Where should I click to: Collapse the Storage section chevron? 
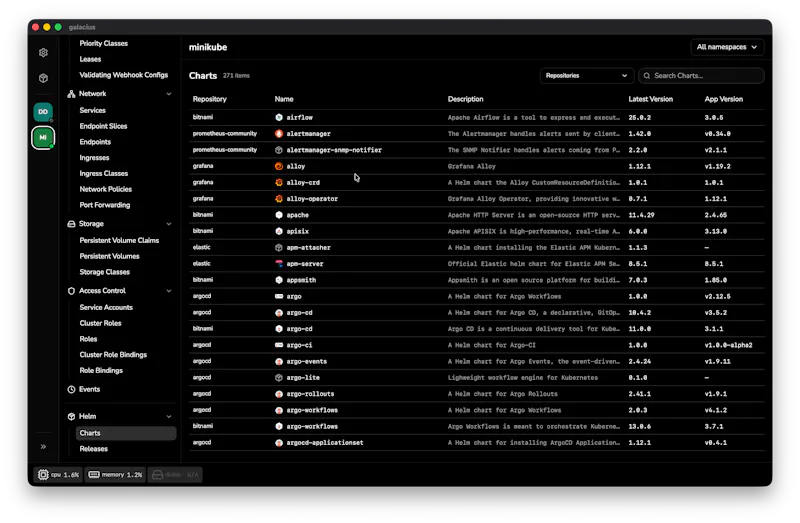[x=169, y=224]
